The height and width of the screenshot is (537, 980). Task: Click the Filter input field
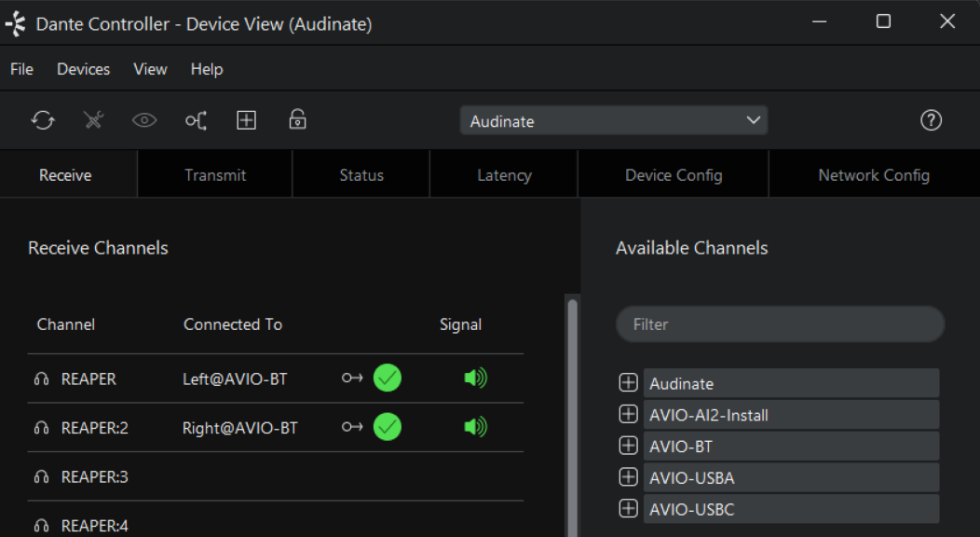[780, 324]
